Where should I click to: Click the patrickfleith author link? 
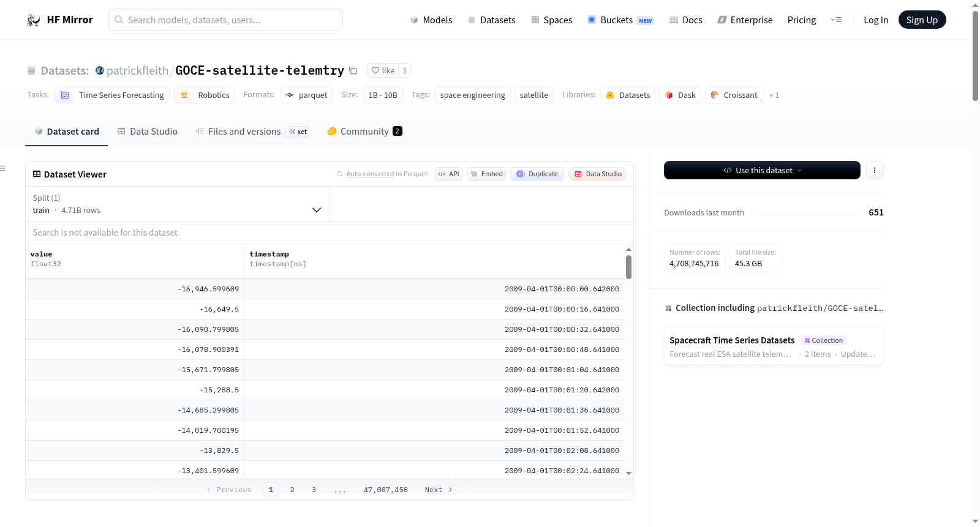(x=137, y=70)
